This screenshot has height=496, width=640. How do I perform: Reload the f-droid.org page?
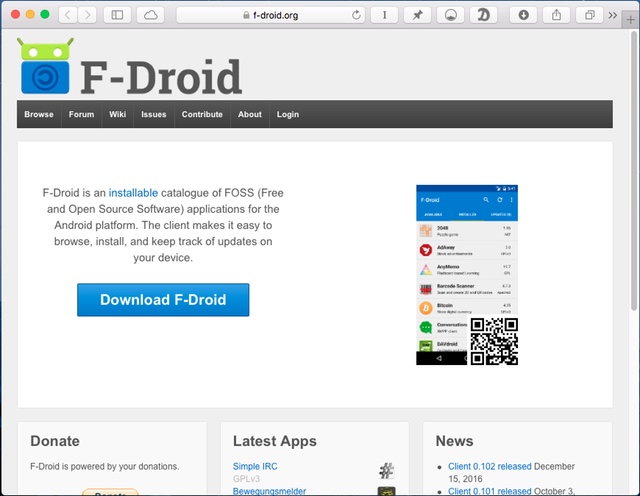tap(356, 15)
